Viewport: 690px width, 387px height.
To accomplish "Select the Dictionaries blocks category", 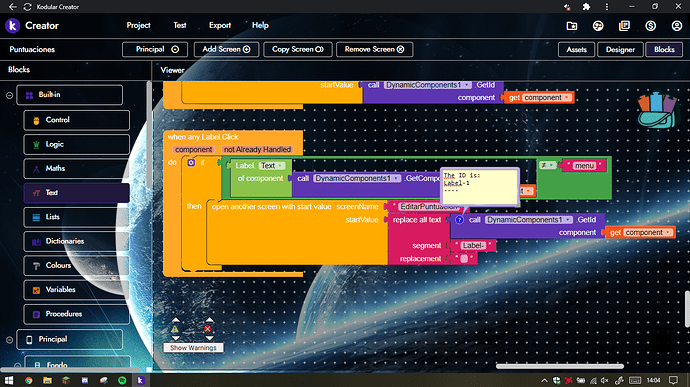I will [x=77, y=241].
